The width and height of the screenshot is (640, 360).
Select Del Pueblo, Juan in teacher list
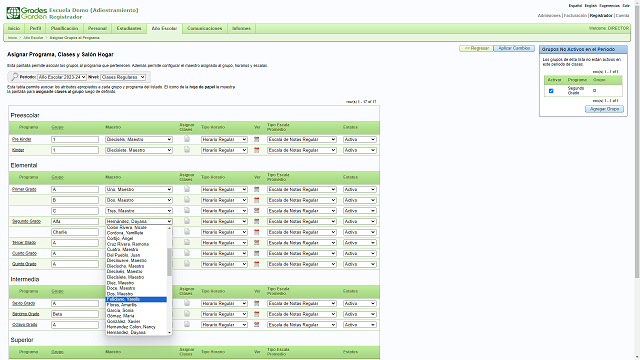pos(136,255)
